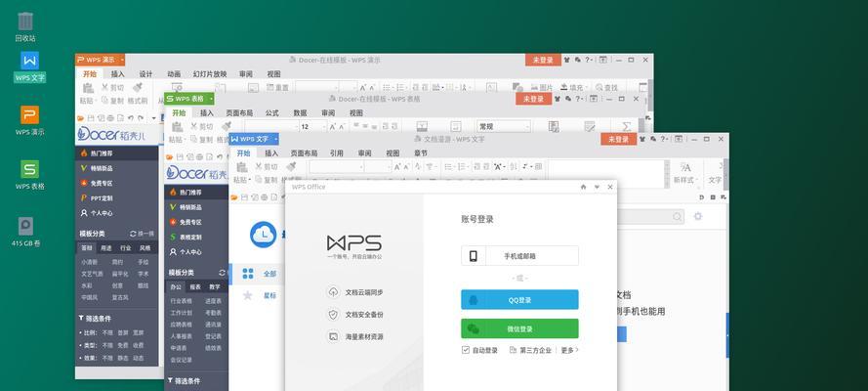This screenshot has height=391, width=868.
Task: Click the 海量素材资源 icon in the login dialog
Action: [333, 336]
